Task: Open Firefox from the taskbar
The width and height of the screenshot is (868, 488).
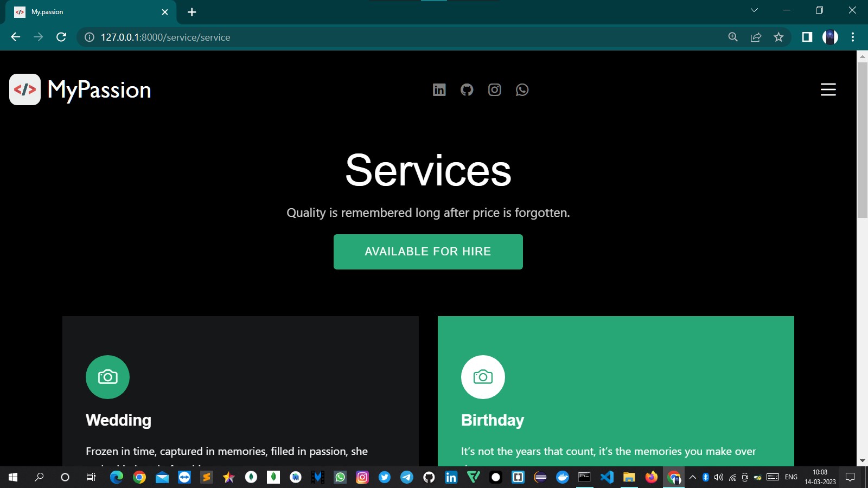Action: 652,477
